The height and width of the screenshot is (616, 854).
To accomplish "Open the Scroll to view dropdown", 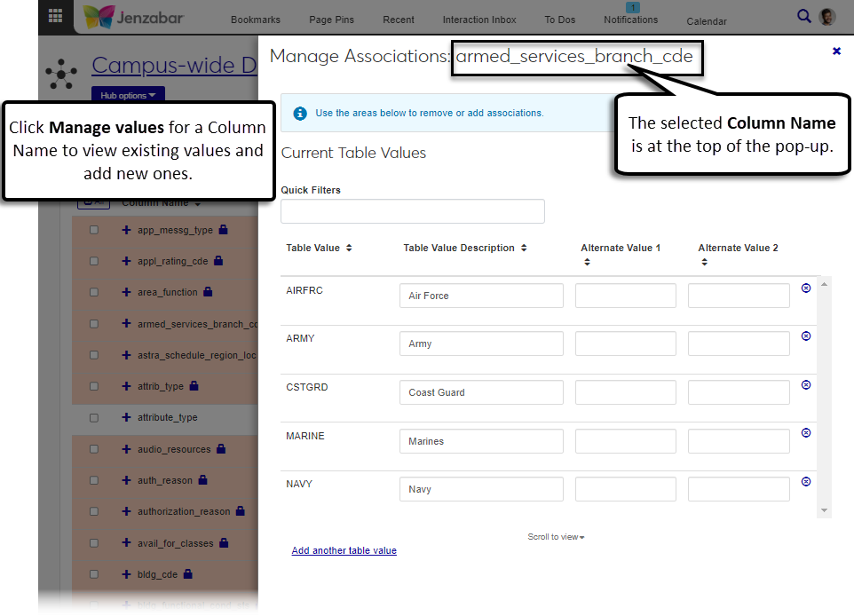I will pos(556,537).
